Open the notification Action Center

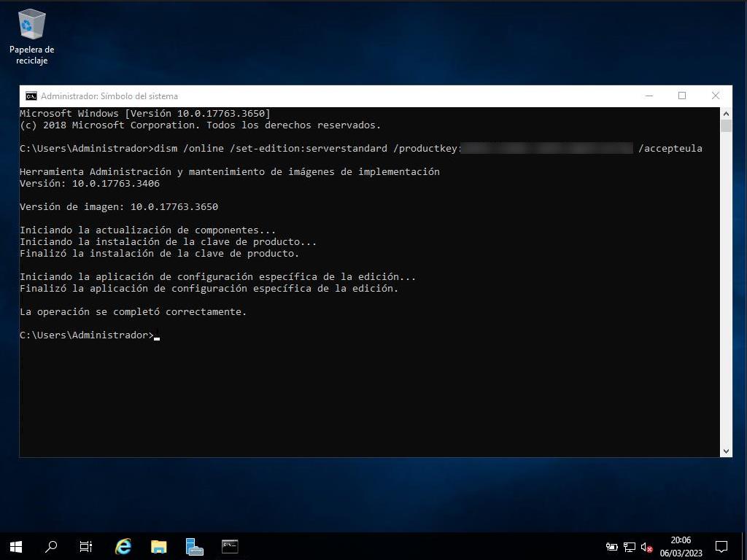tap(721, 546)
